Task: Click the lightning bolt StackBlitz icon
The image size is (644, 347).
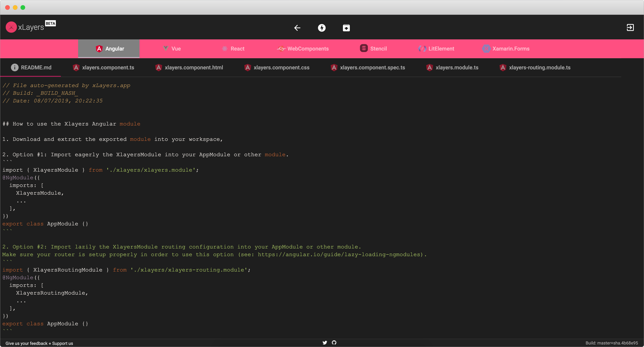Action: point(321,27)
